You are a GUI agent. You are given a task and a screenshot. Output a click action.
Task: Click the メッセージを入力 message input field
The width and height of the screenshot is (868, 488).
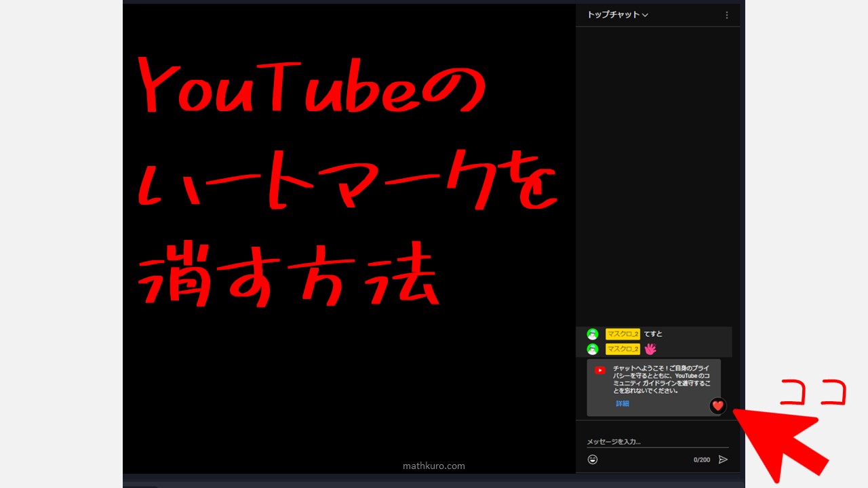point(651,441)
